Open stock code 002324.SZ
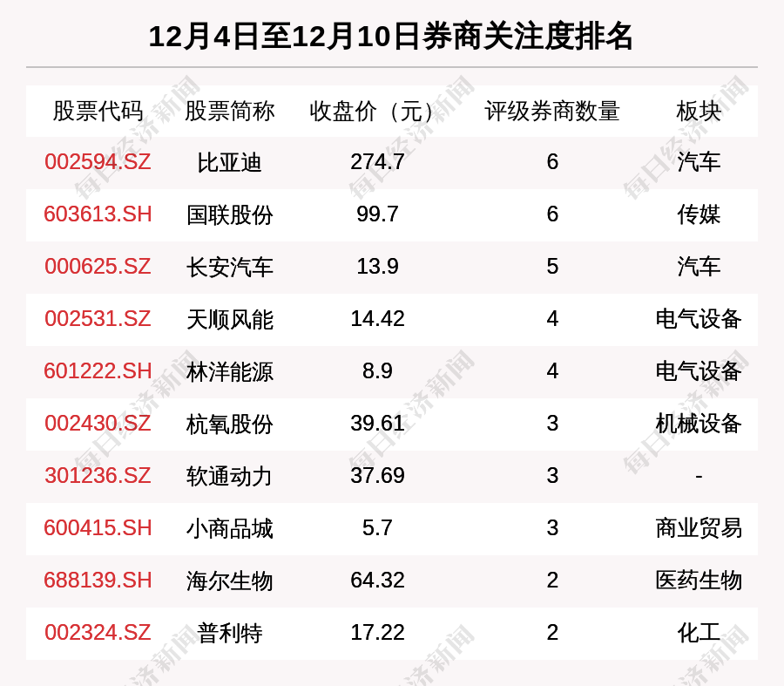Viewport: 784px width, 686px height. tap(98, 633)
